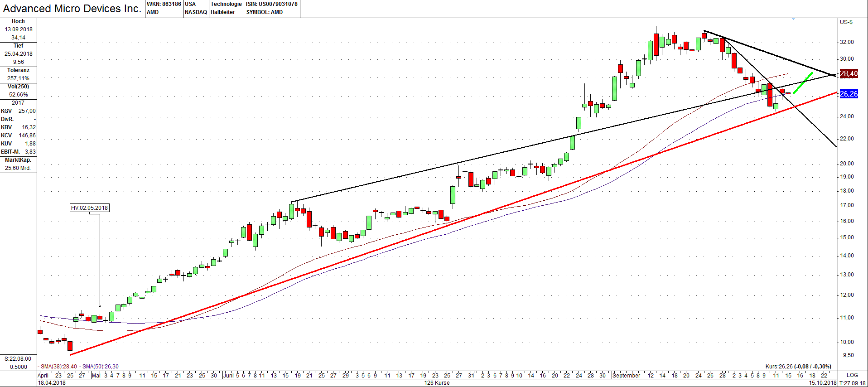Image resolution: width=868 pixels, height=387 pixels.
Task: Select the low date '25.04.2018'
Action: pyautogui.click(x=19, y=54)
